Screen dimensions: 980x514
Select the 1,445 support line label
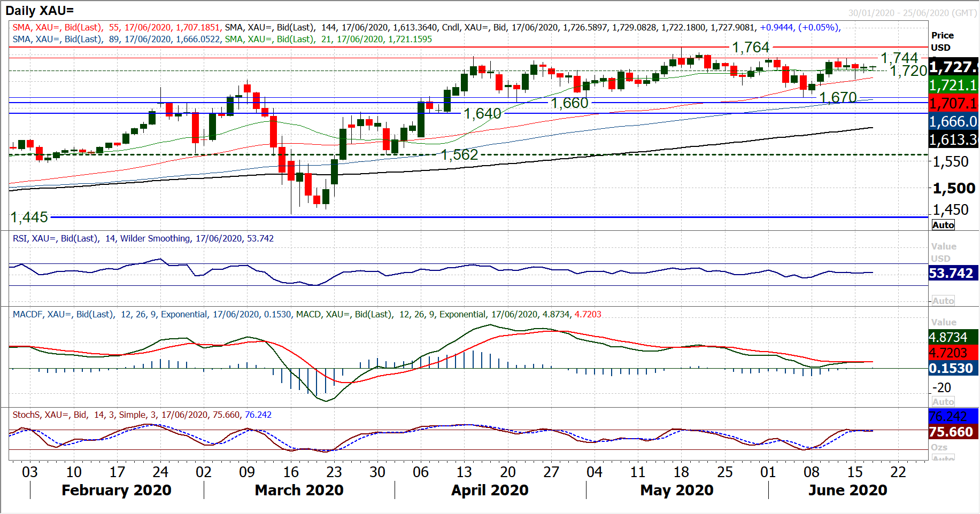tap(29, 217)
